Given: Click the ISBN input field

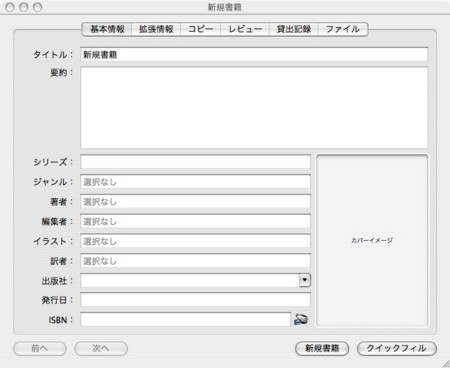Looking at the screenshot, I should [x=186, y=319].
